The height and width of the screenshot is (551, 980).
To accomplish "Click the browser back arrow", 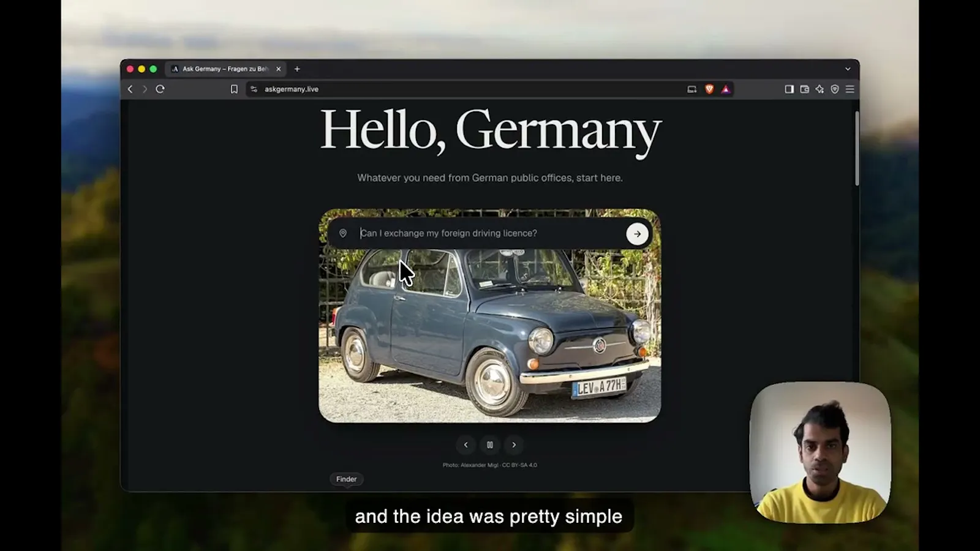I will pyautogui.click(x=130, y=89).
